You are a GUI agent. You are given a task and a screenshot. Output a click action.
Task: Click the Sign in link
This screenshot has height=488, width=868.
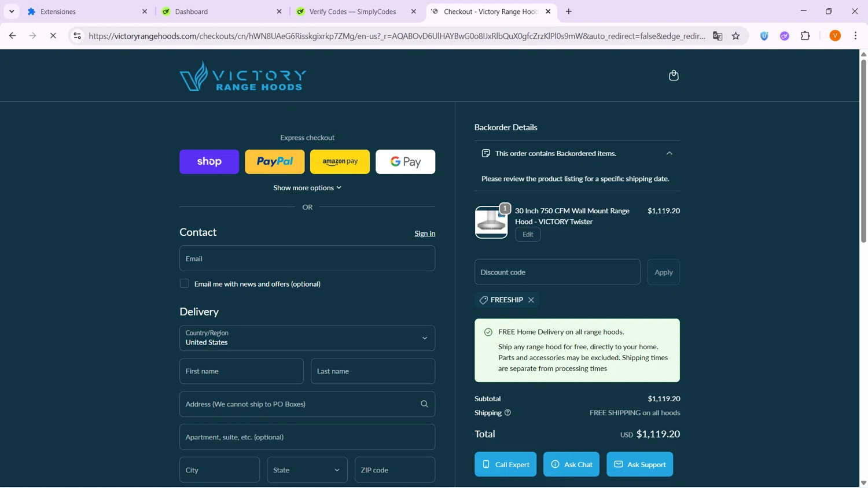[425, 234]
